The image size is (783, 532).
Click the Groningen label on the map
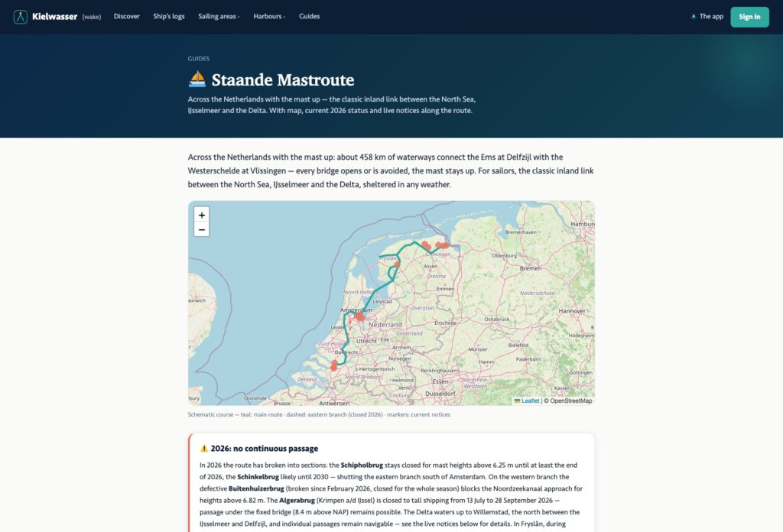[438, 254]
